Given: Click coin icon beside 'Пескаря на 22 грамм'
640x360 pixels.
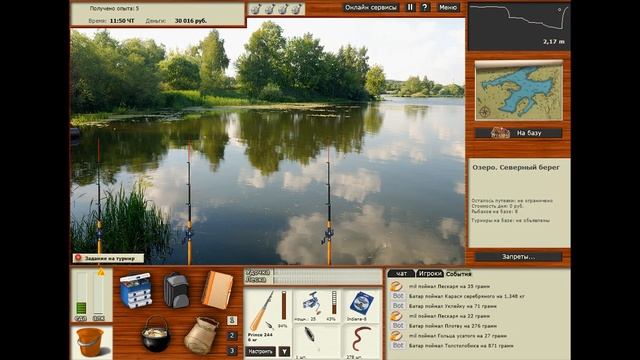Looking at the screenshot, I should 396,316.
